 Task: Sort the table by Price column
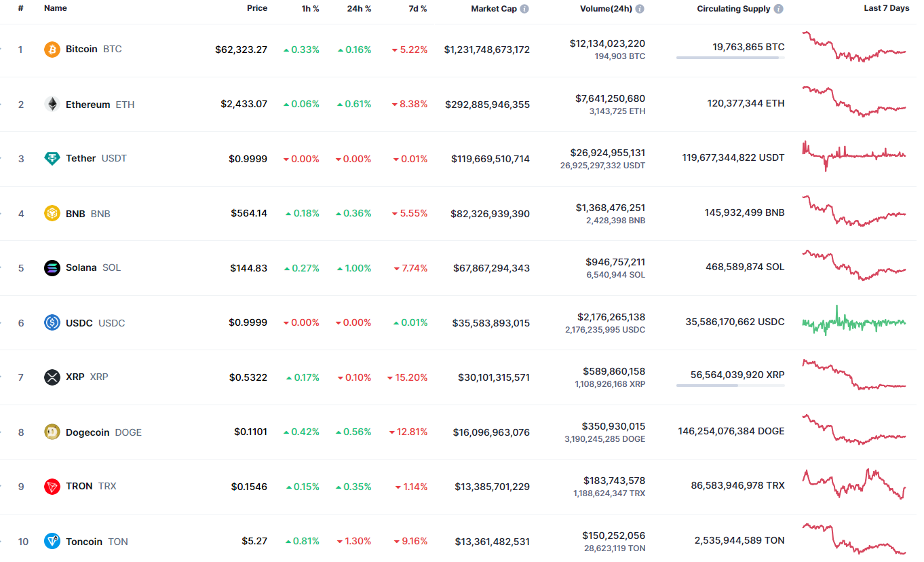tap(257, 8)
